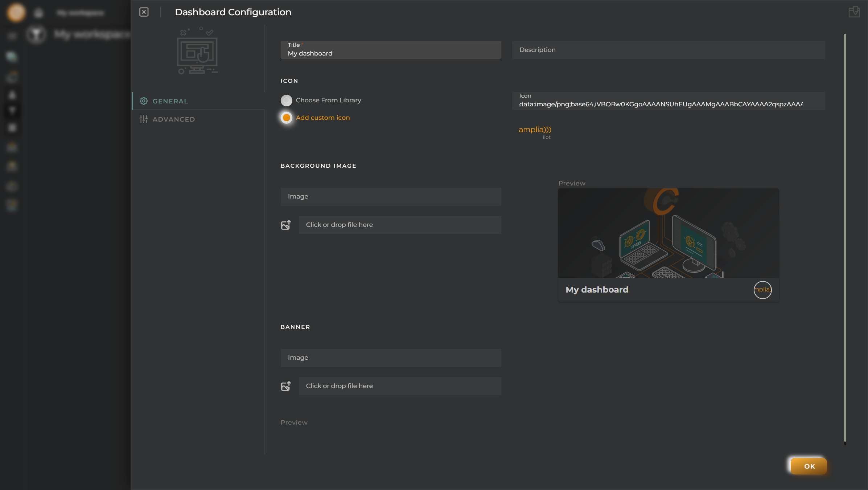868x490 pixels.
Task: Click the dashboard configuration close icon
Action: click(144, 12)
